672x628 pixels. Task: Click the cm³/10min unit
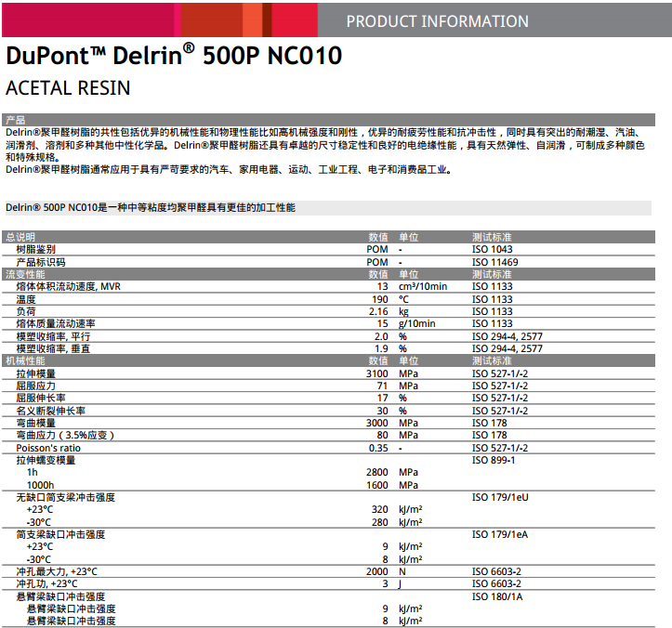pyautogui.click(x=423, y=286)
